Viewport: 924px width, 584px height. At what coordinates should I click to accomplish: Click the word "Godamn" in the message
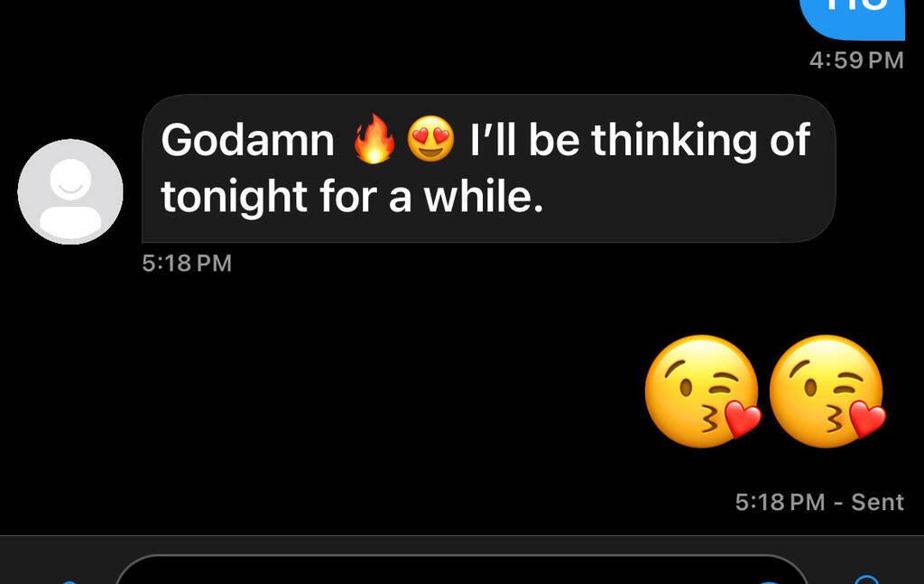coord(247,140)
